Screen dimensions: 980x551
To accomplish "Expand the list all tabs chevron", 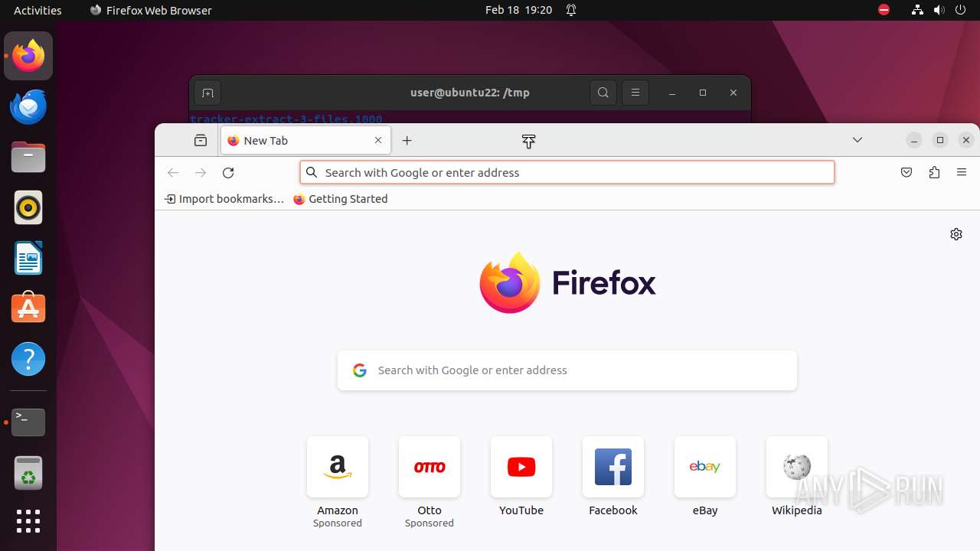I will [857, 140].
